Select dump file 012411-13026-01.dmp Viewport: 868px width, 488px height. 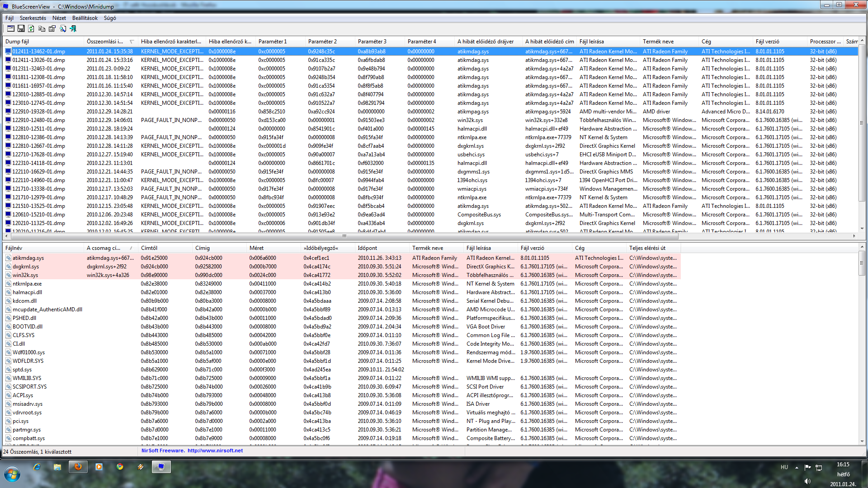point(39,60)
